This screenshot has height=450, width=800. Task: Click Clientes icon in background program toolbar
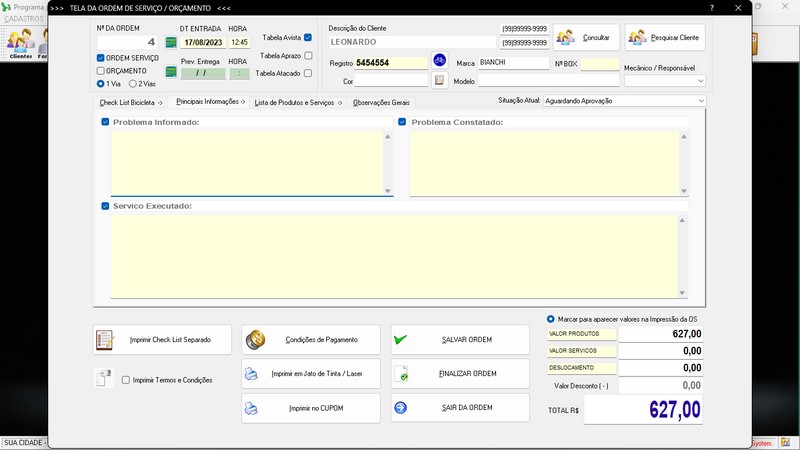(20, 43)
